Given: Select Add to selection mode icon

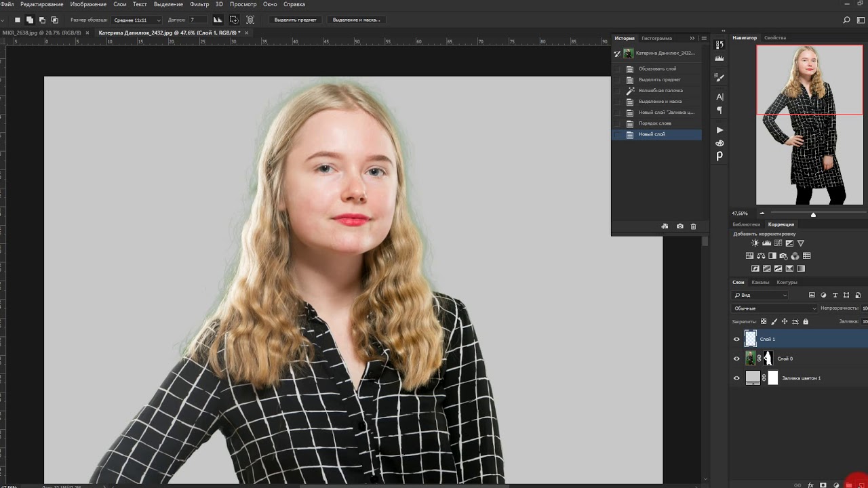Looking at the screenshot, I should coord(30,20).
